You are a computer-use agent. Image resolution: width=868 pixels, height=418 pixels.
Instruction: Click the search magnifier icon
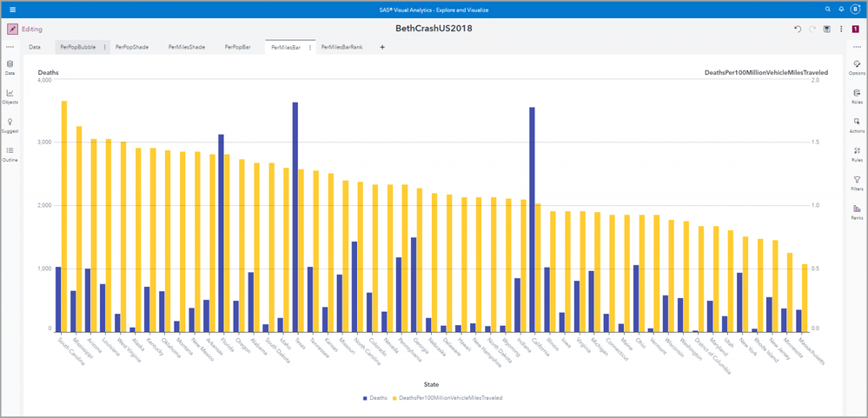click(827, 10)
